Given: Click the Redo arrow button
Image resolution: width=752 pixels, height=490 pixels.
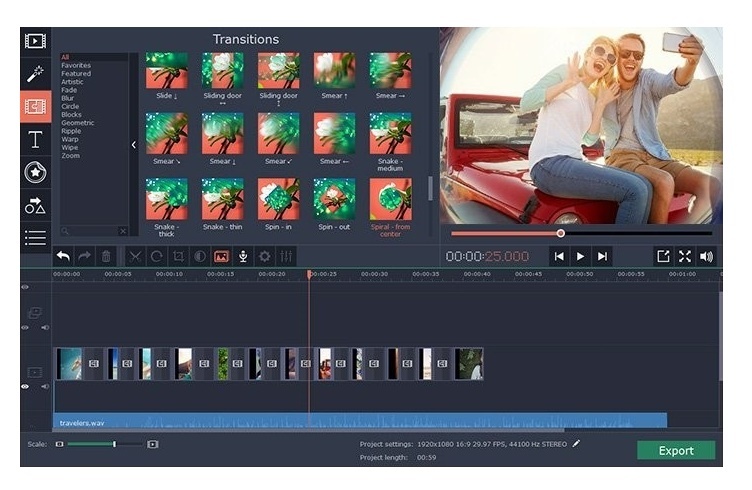Looking at the screenshot, I should coord(84,257).
